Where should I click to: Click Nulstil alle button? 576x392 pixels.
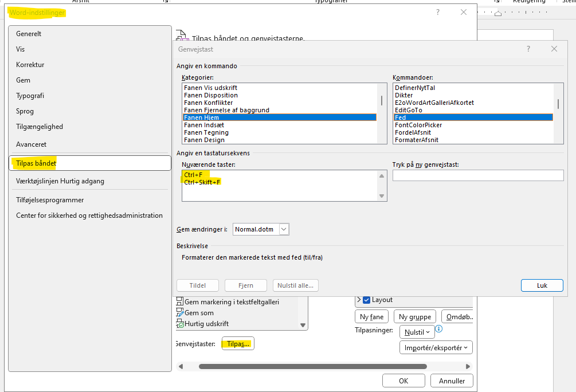pos(295,285)
